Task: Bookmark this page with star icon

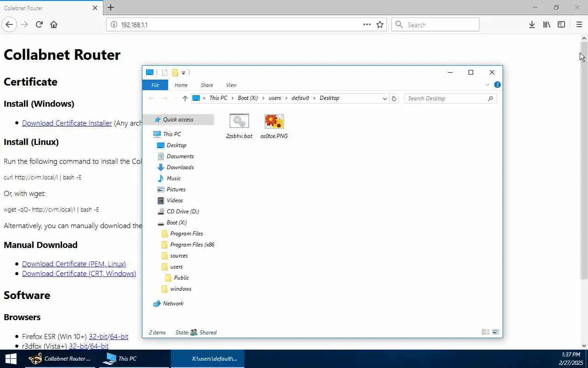Action: coord(380,24)
